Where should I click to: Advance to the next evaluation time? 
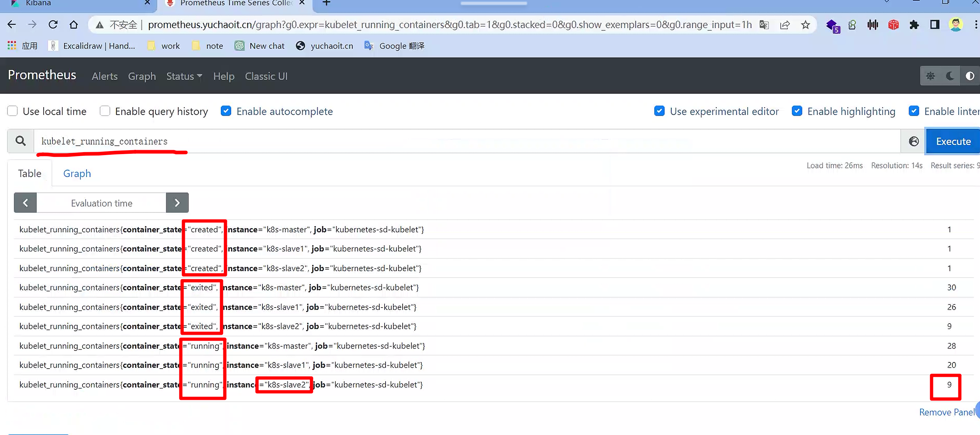[177, 203]
